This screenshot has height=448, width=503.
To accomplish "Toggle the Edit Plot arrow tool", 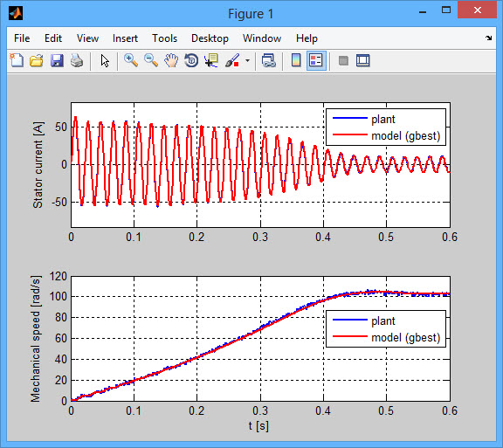I will pos(105,60).
